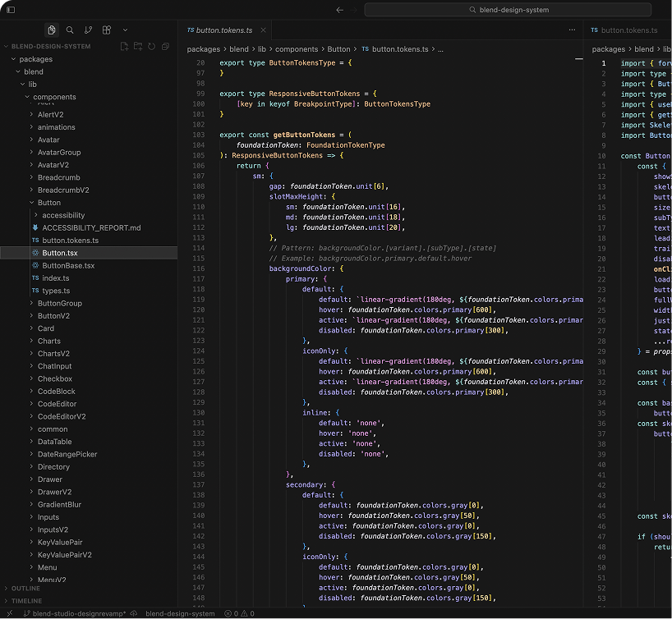This screenshot has width=672, height=619.
Task: Select Button.tsx in the file tree
Action: click(89, 253)
